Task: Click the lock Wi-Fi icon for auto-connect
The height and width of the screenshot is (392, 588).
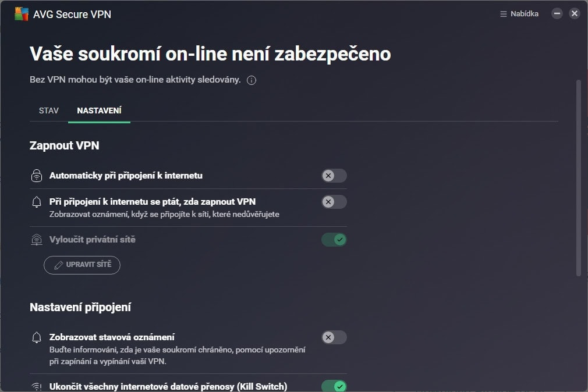Action: [37, 176]
